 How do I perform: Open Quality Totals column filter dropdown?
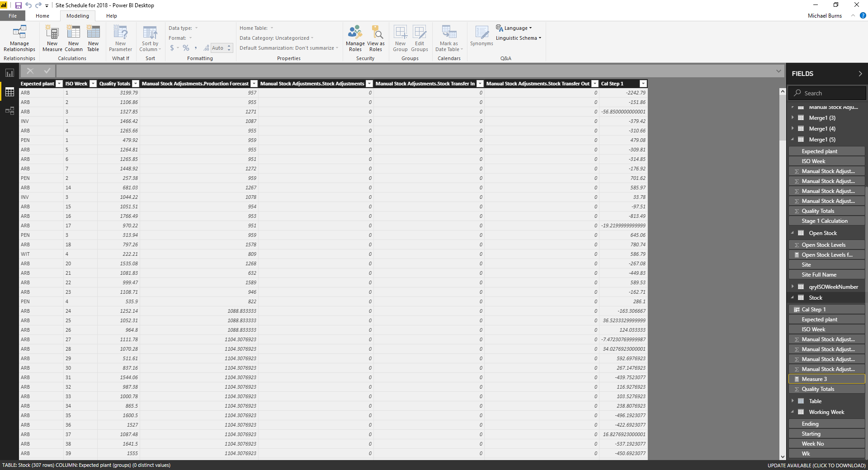click(136, 84)
